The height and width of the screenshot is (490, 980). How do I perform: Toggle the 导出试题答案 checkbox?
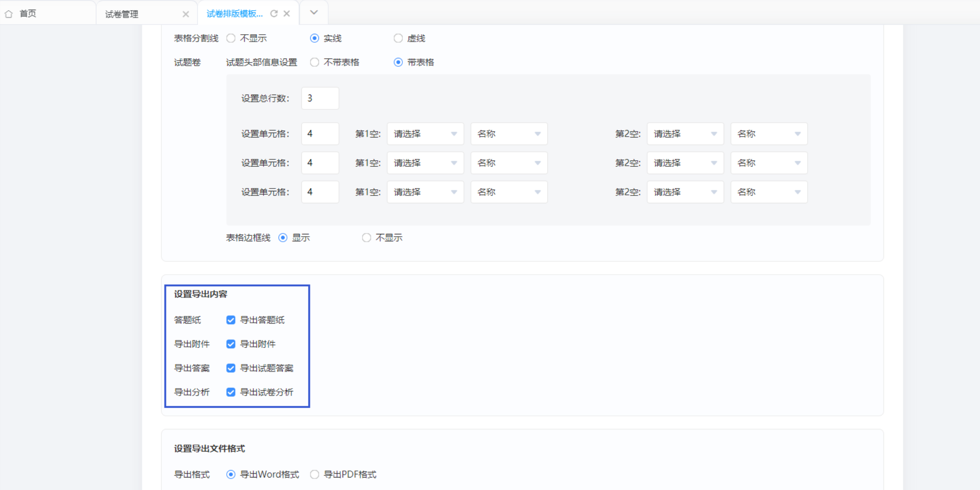coord(230,368)
